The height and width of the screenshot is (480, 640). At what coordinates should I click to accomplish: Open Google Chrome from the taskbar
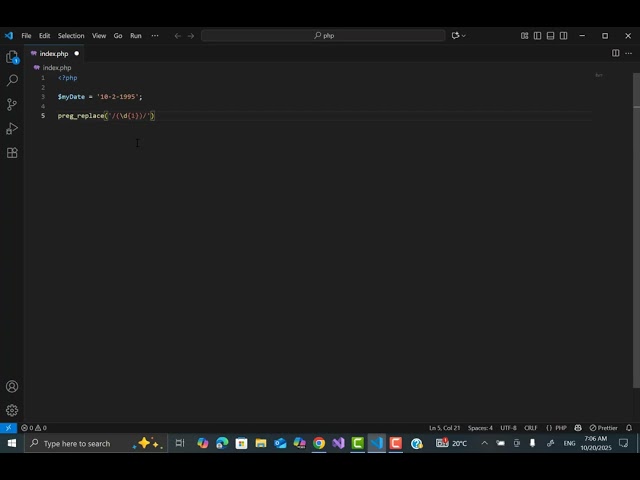(x=319, y=443)
